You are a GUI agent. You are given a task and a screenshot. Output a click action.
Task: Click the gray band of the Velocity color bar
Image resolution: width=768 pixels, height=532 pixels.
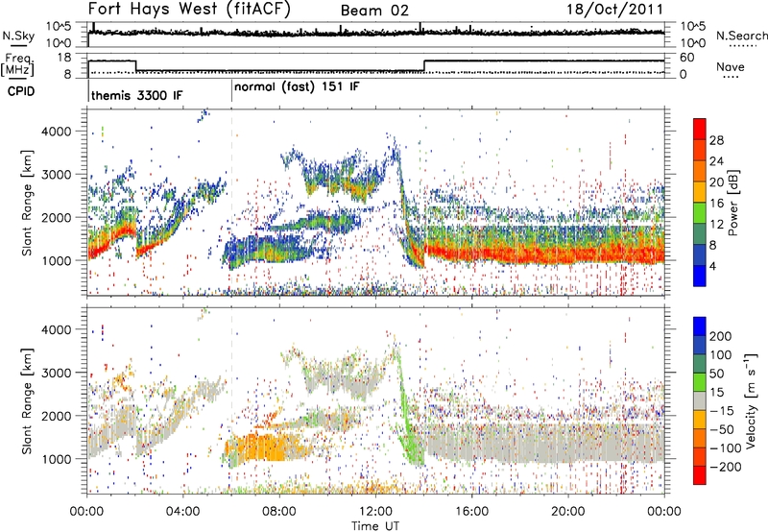pos(700,400)
